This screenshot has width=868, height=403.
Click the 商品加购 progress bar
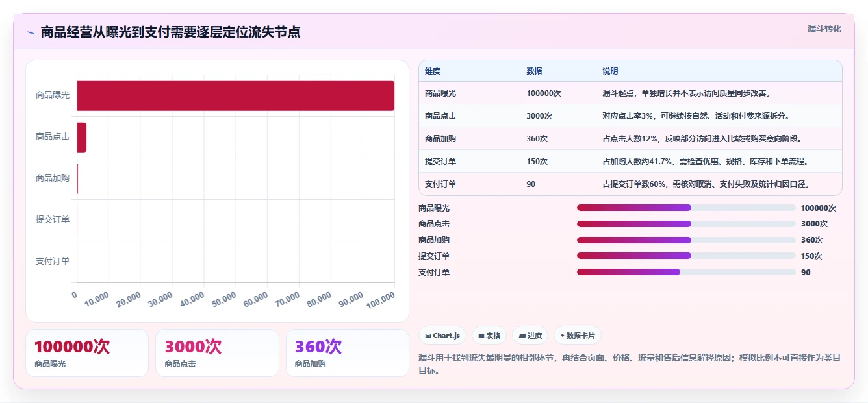[686, 240]
